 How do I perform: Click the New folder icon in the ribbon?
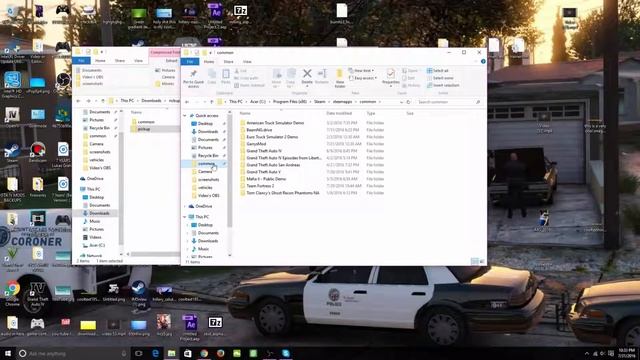(x=340, y=78)
